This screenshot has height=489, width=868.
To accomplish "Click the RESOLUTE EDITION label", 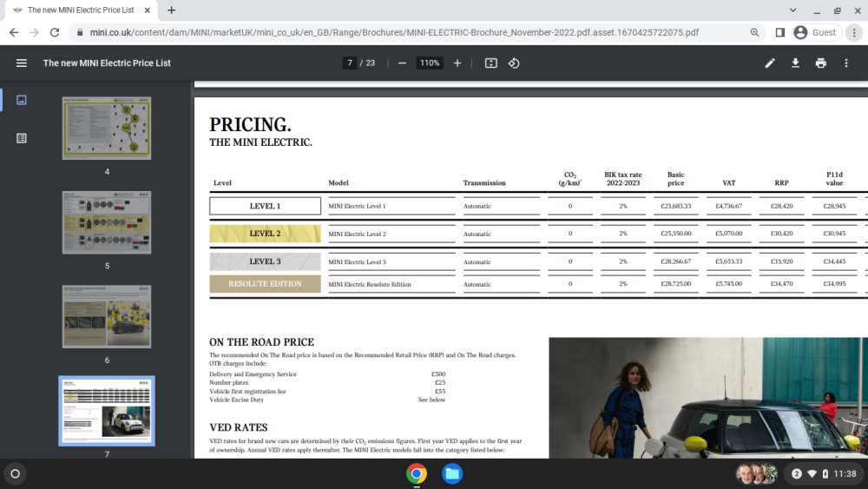I will click(265, 284).
